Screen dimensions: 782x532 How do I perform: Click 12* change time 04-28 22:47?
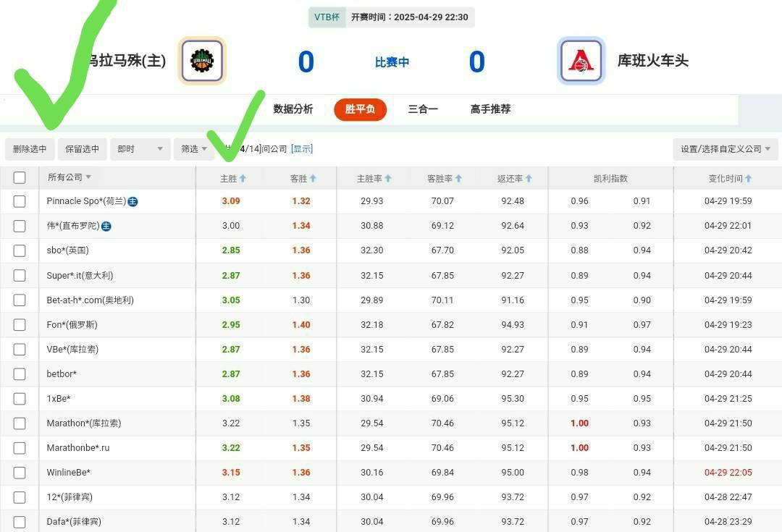click(x=728, y=497)
